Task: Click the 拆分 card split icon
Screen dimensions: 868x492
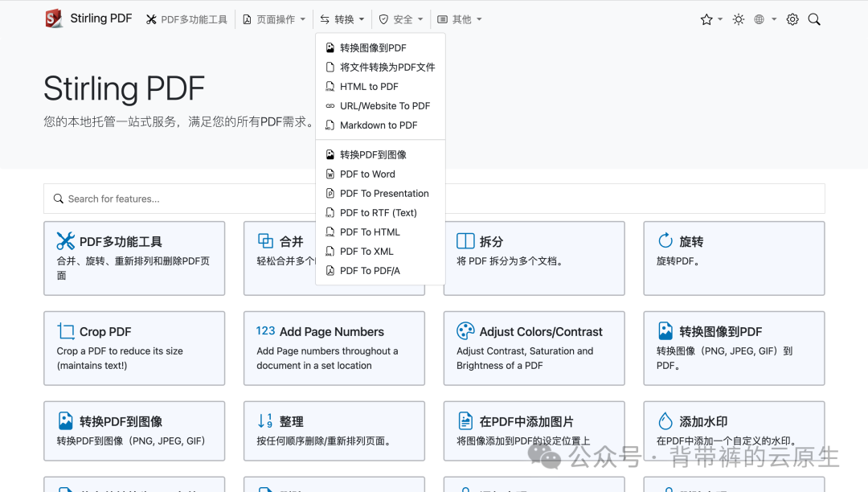Action: (x=465, y=240)
